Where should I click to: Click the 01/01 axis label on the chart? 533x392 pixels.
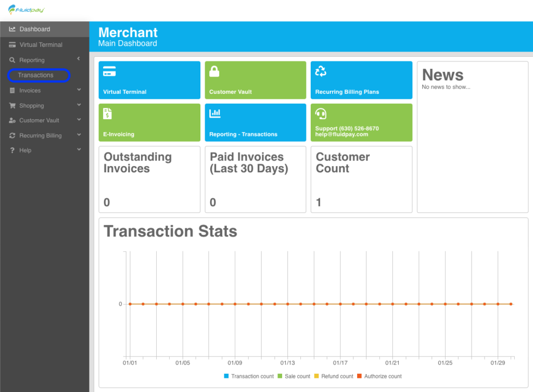[x=130, y=363]
